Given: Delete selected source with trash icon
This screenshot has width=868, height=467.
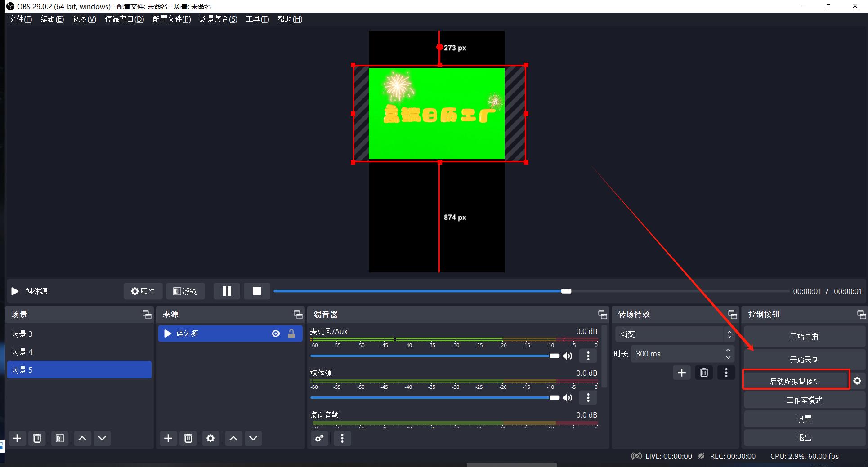Looking at the screenshot, I should [188, 438].
